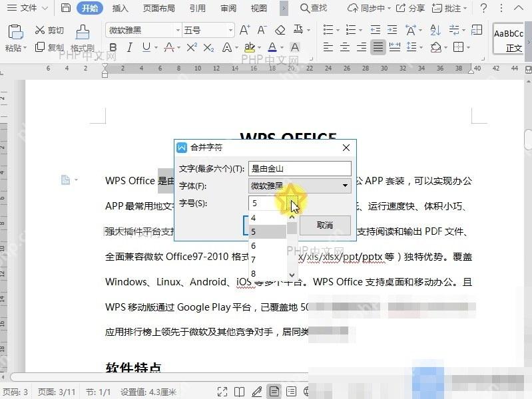Toggle Bold formatting
This screenshot has width=532, height=399.
tap(113, 47)
